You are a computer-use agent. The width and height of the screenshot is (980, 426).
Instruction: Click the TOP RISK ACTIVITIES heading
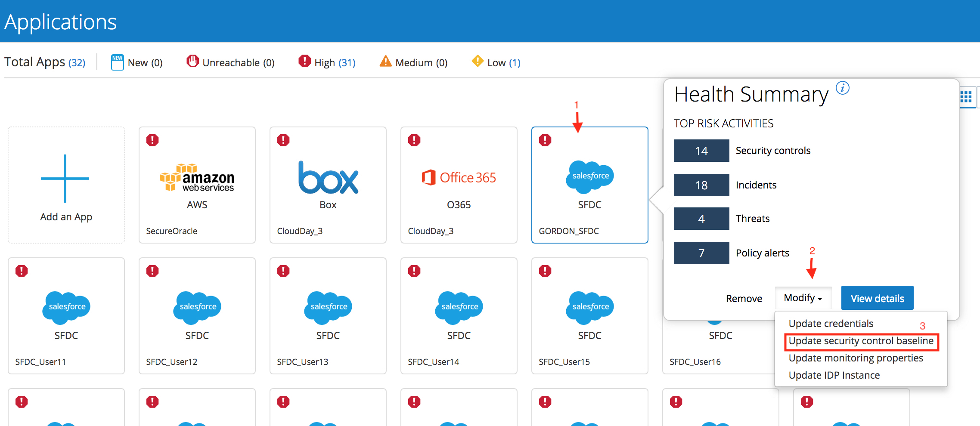[724, 123]
